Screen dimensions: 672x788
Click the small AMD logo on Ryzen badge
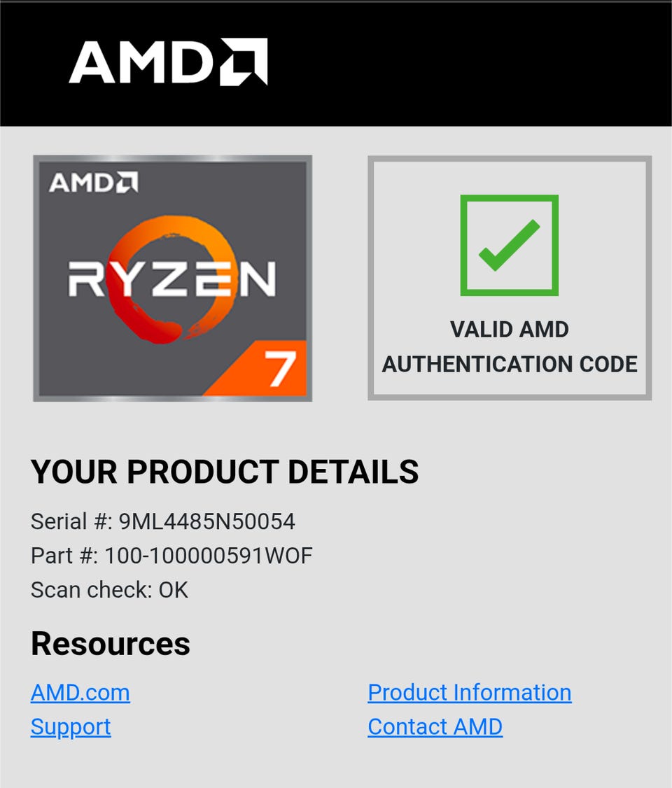(94, 183)
